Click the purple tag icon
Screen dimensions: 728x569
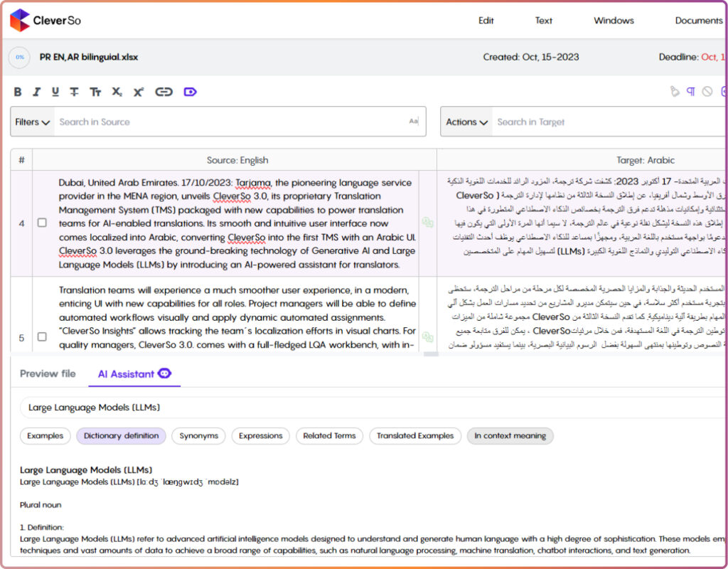(x=190, y=92)
